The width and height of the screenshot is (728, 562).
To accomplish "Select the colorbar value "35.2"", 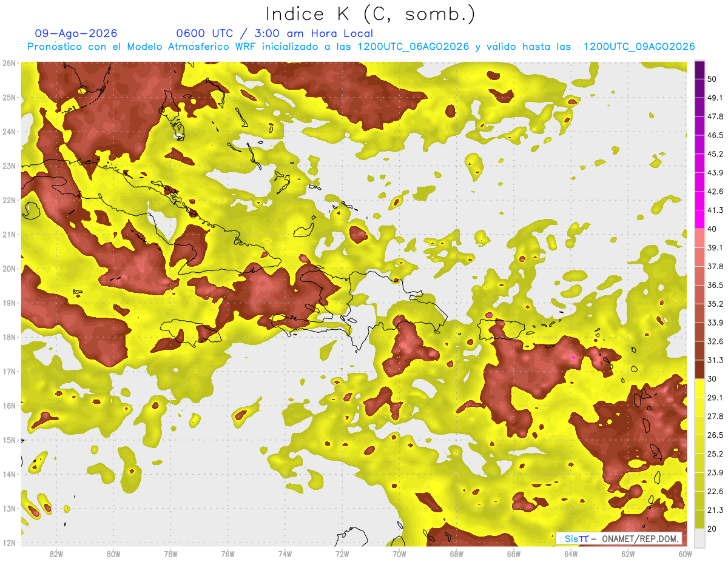I will [x=716, y=304].
